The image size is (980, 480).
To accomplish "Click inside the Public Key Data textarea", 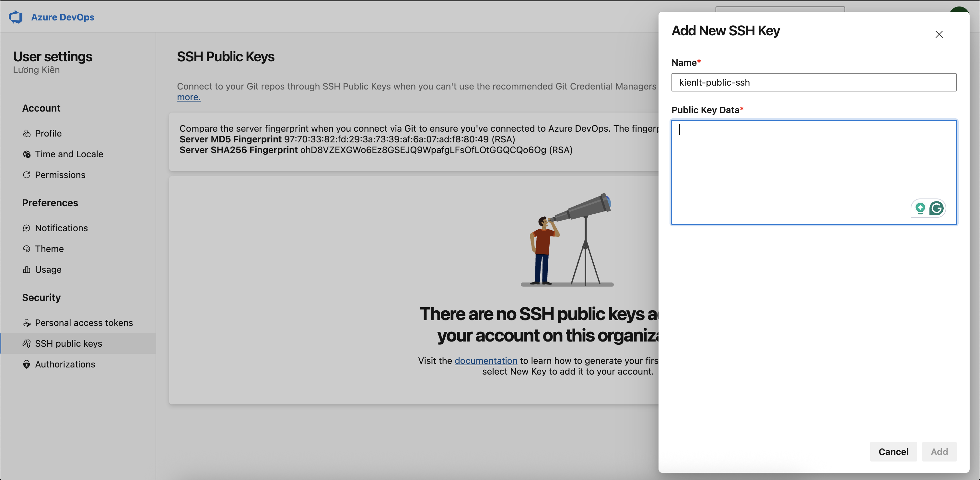I will 814,173.
